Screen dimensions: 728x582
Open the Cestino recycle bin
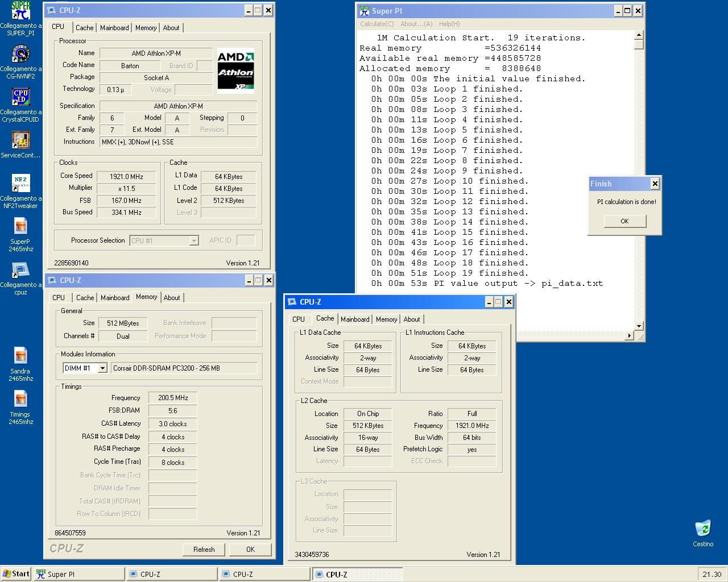point(703,533)
